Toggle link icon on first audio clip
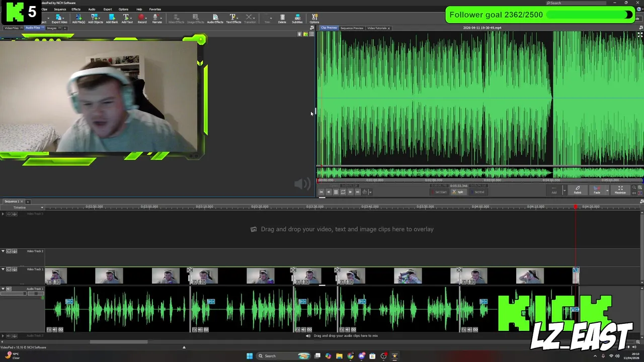This screenshot has height=362, width=644. tap(61, 330)
